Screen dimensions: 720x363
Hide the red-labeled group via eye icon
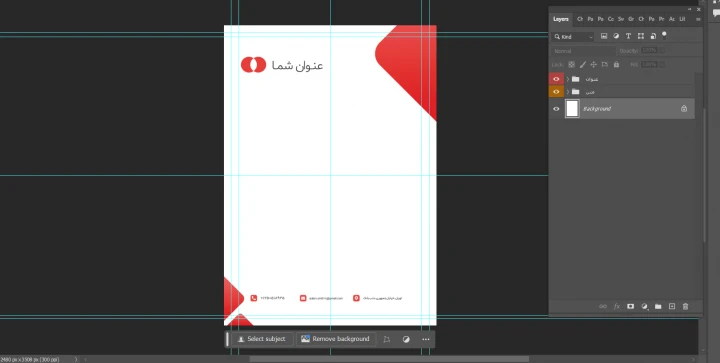click(x=556, y=79)
